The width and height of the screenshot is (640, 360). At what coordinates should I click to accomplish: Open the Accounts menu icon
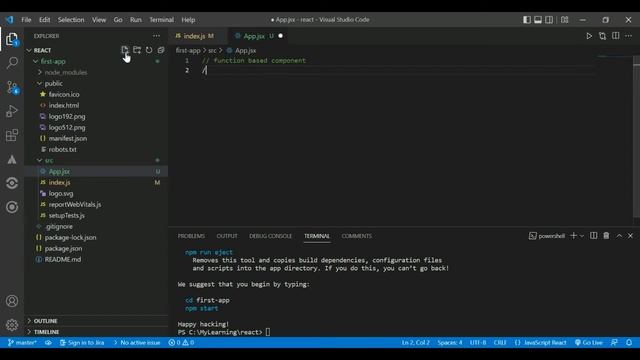point(12,301)
